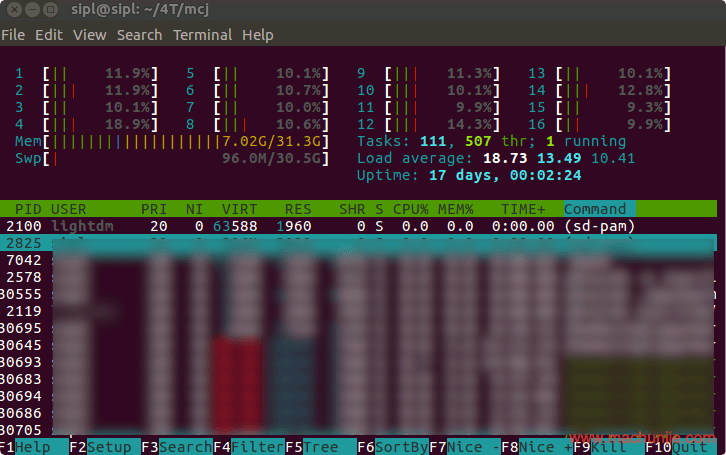Open the View menu
This screenshot has width=726, height=455.
click(x=89, y=35)
